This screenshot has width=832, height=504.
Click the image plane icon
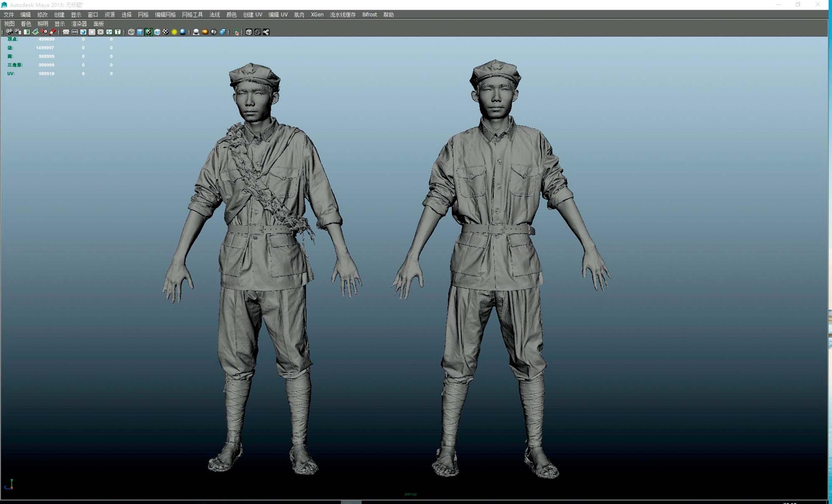pyautogui.click(x=35, y=32)
